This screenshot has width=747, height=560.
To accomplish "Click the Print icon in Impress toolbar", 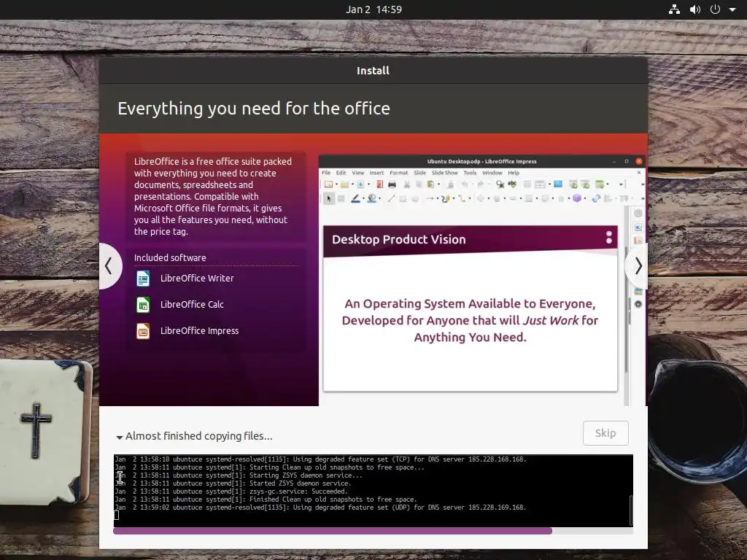I will [x=392, y=184].
